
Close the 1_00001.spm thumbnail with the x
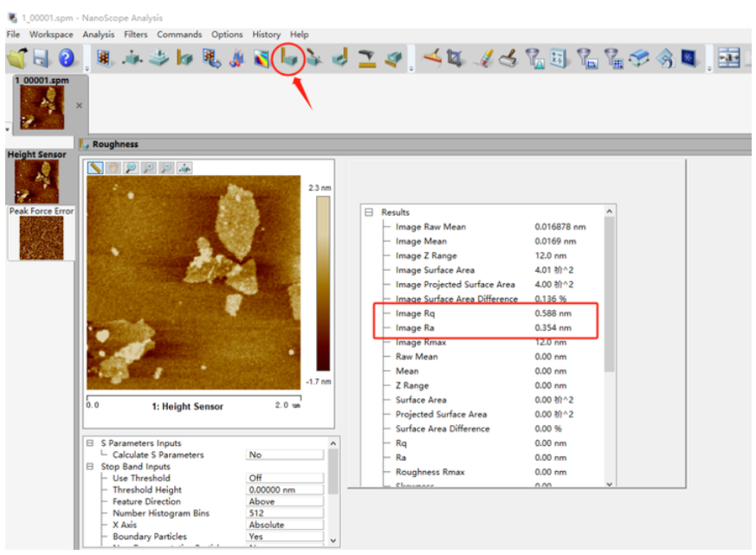coord(80,106)
